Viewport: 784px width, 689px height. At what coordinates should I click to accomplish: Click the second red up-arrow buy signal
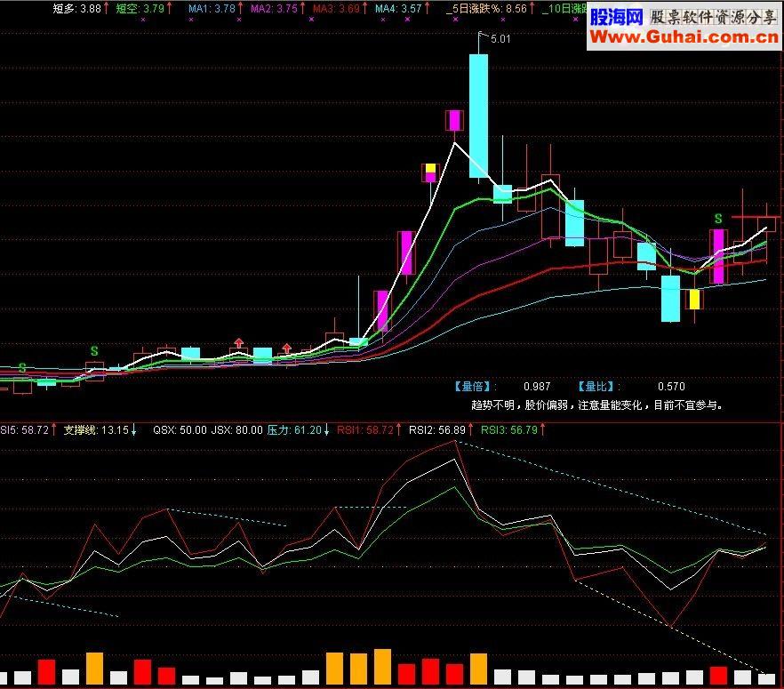point(286,348)
